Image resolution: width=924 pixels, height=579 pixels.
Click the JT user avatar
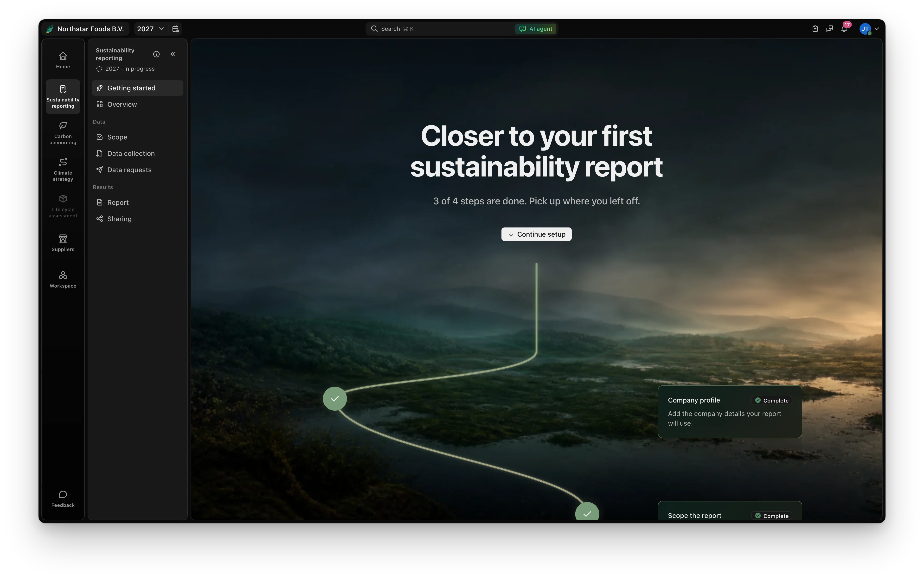point(865,29)
